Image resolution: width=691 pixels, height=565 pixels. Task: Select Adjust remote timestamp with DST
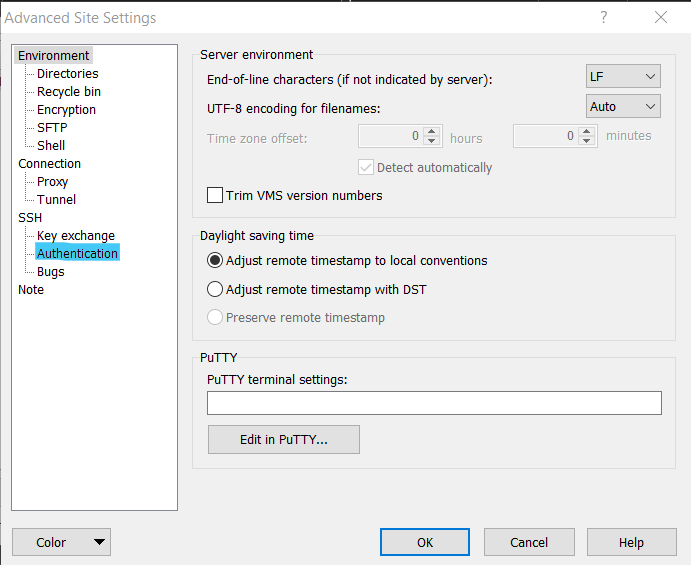[x=215, y=290]
